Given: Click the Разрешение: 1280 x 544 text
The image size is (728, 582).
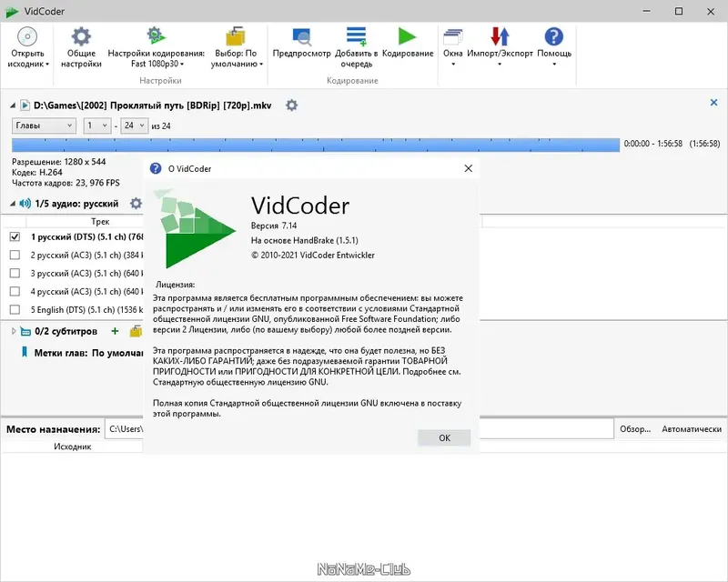Looking at the screenshot, I should click(x=58, y=162).
